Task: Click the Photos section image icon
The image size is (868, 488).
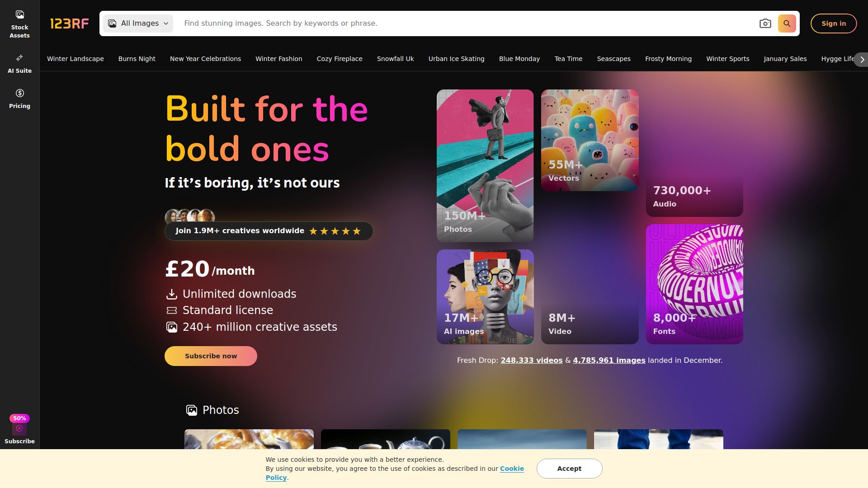Action: (192, 410)
